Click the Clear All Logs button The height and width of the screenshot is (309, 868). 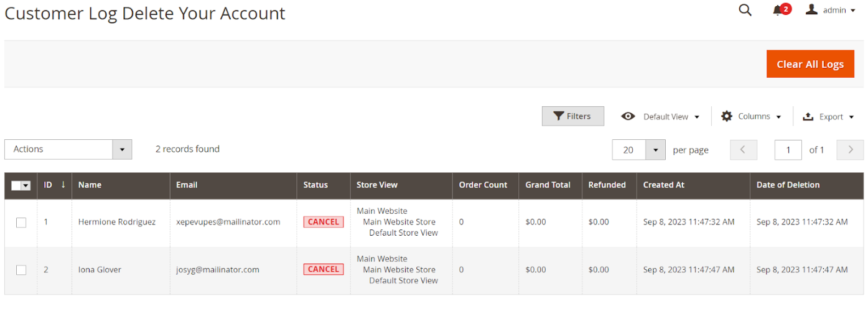tap(810, 64)
